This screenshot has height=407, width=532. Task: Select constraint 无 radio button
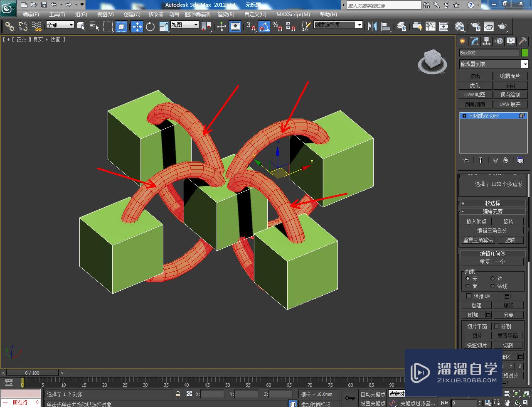[x=468, y=279]
